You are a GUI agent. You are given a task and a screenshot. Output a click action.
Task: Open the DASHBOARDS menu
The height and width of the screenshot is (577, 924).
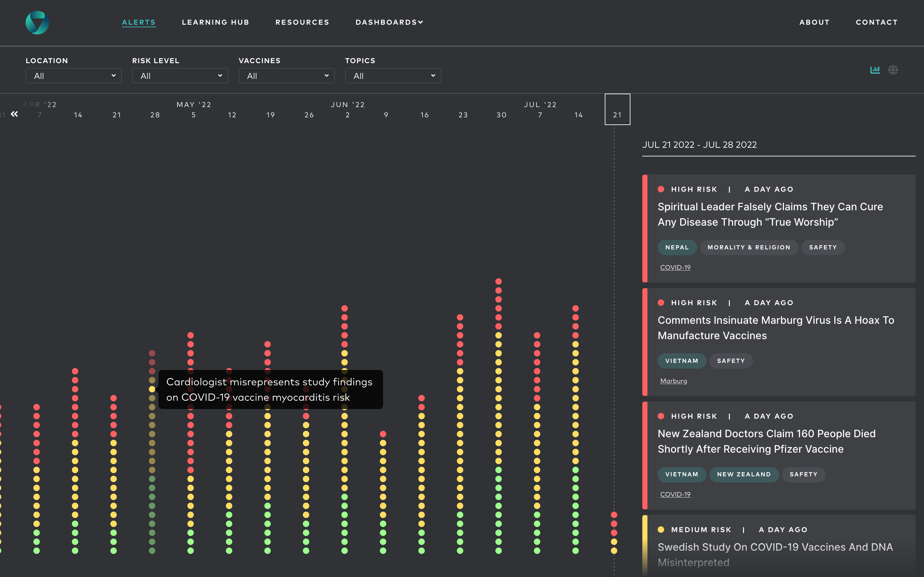pyautogui.click(x=389, y=22)
